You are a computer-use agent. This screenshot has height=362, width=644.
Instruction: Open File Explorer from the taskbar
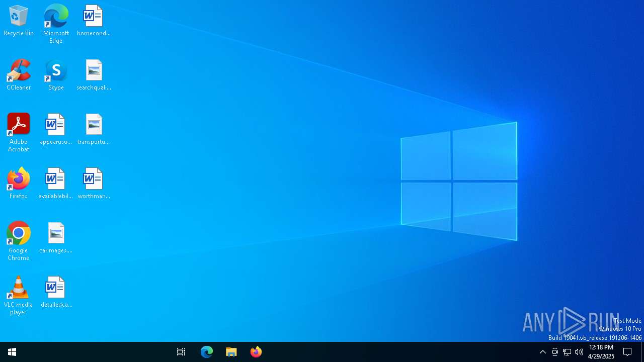[231, 352]
